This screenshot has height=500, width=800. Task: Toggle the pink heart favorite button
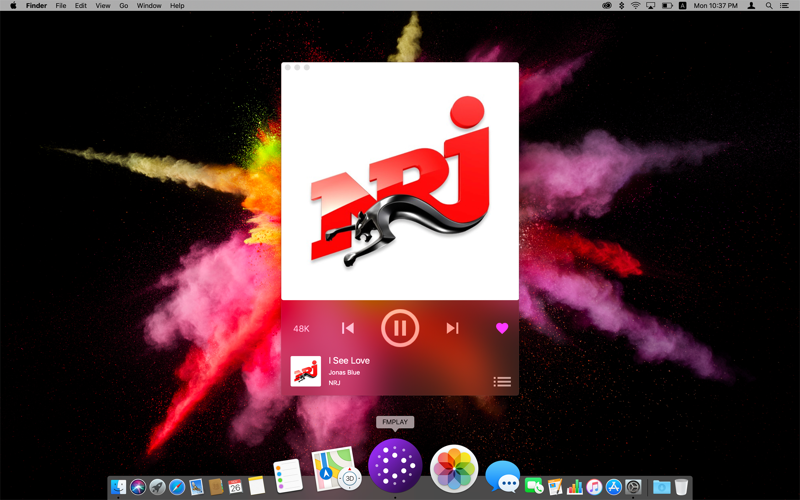point(502,328)
